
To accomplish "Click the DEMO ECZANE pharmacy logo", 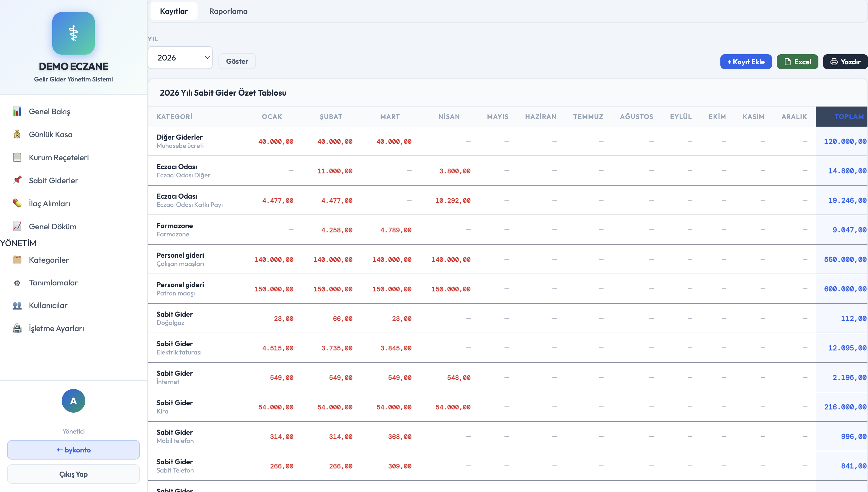I will coord(73,33).
